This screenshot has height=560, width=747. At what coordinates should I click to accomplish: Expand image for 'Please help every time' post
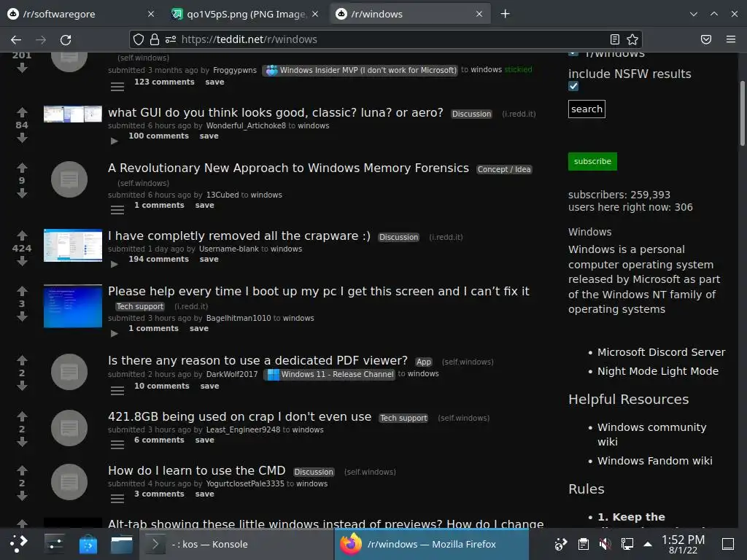(x=114, y=333)
